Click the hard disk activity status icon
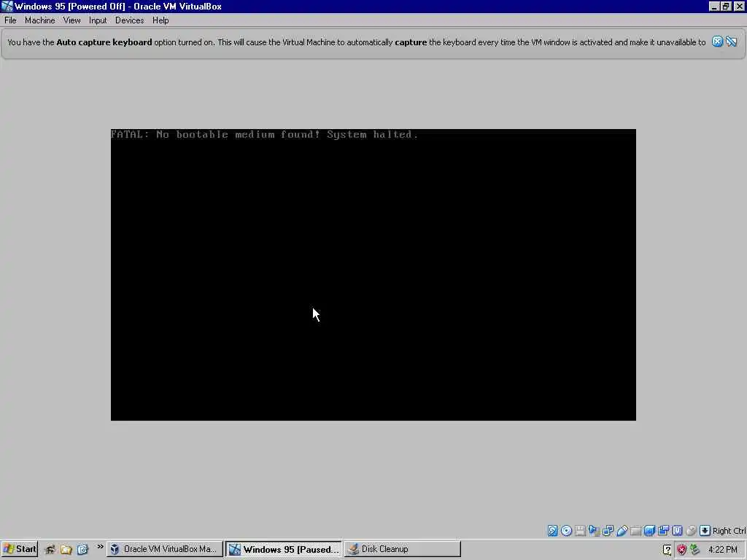 coord(553,531)
